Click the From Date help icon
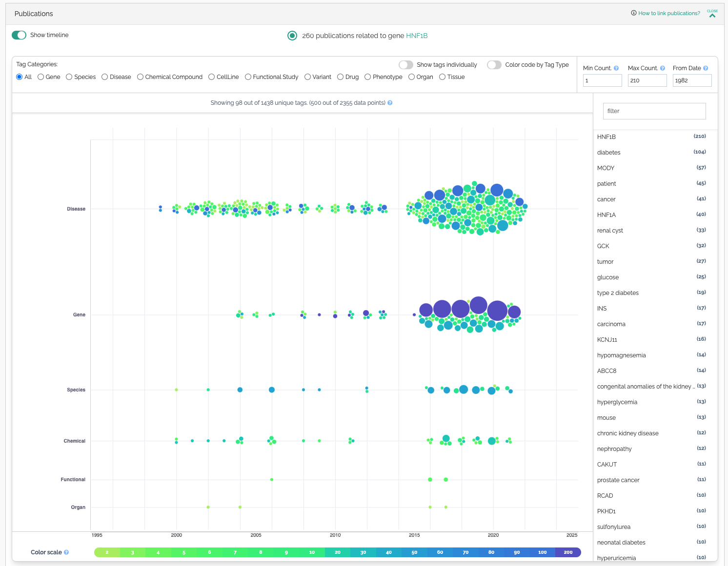The height and width of the screenshot is (566, 728). click(706, 68)
